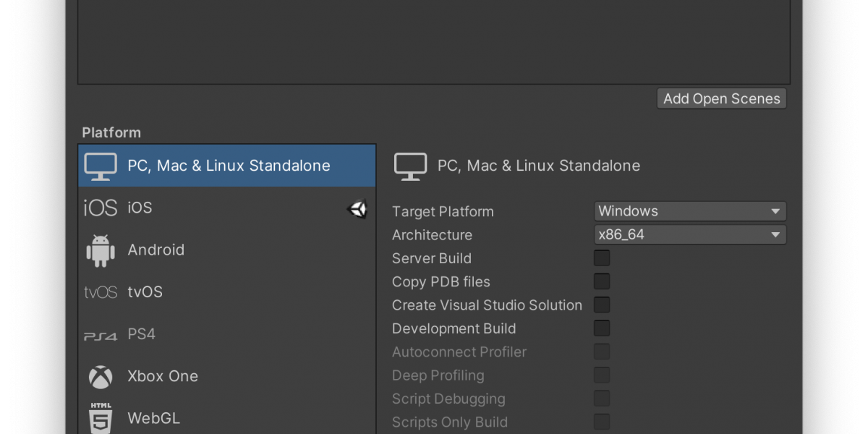
Task: Check Create Visual Studio Solution option
Action: coord(602,305)
